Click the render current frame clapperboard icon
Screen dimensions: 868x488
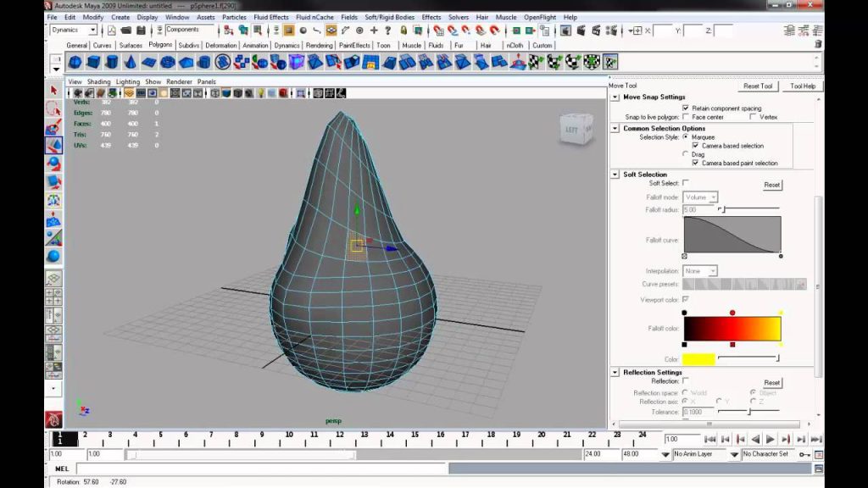click(581, 30)
